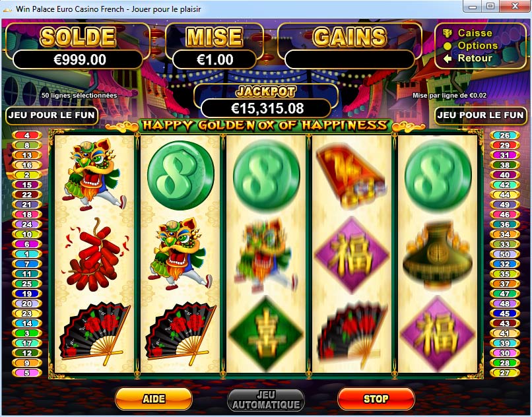
Task: Choose Retour to go back
Action: tap(475, 58)
